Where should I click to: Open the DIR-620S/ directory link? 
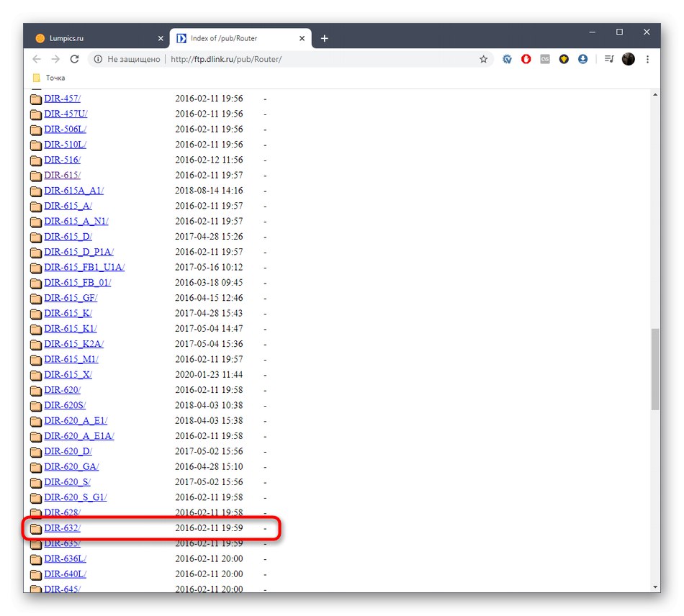tap(65, 405)
